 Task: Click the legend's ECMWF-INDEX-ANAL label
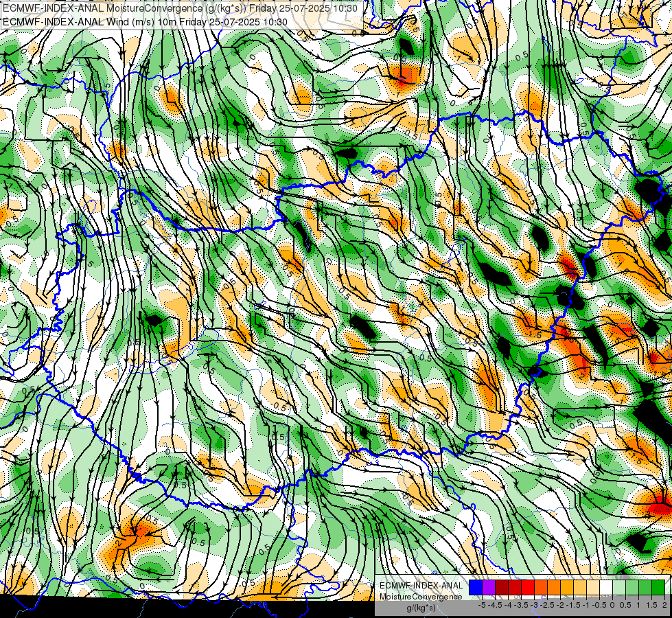[421, 586]
